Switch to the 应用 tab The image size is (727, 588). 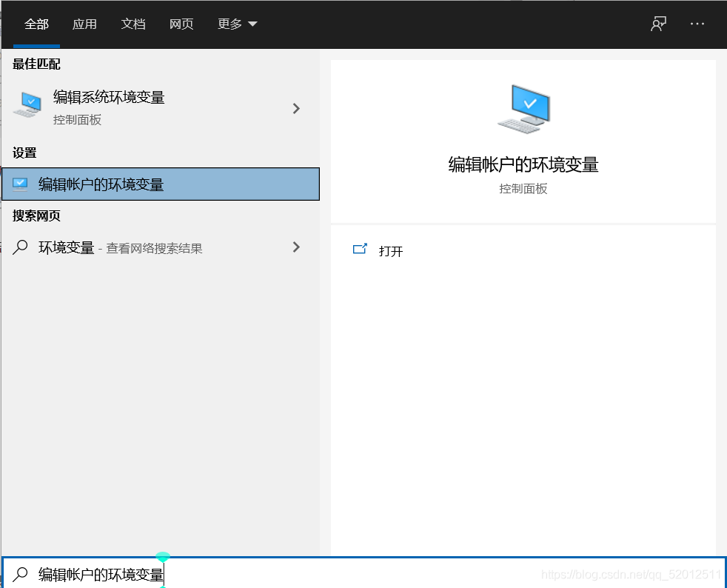pos(84,24)
